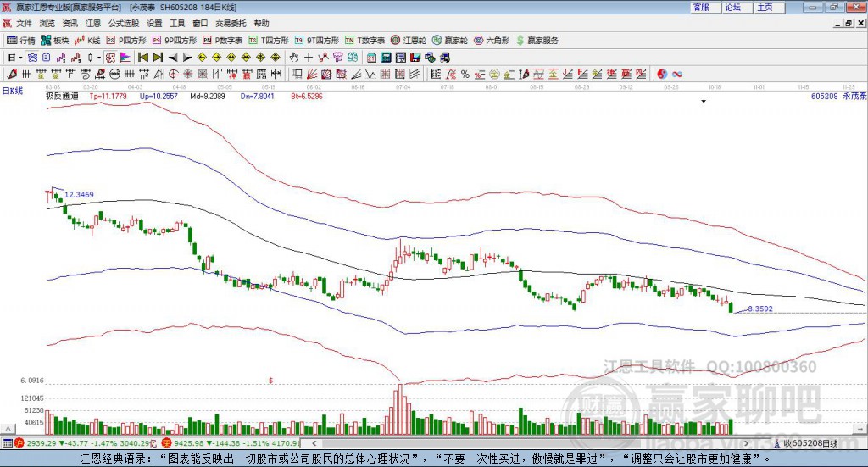Jump to last bar icon
The height and width of the screenshot is (467, 868).
(158, 57)
